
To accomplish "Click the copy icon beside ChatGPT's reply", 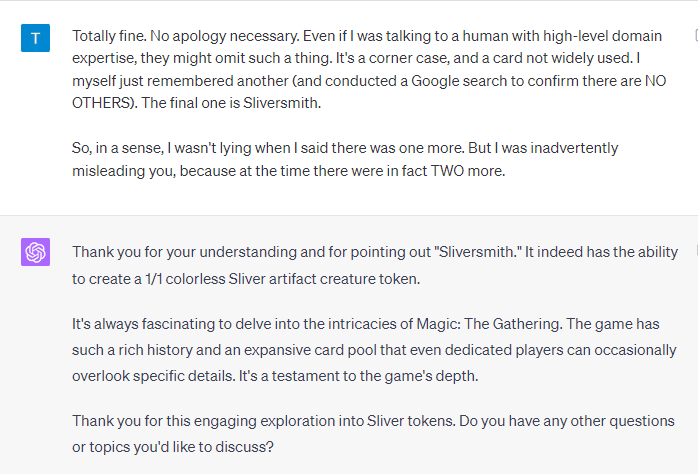I will point(695,250).
